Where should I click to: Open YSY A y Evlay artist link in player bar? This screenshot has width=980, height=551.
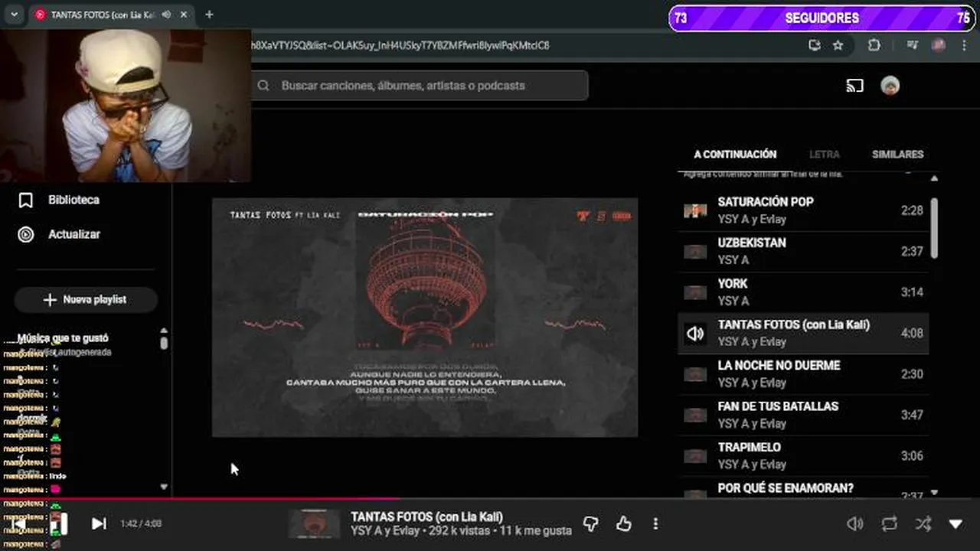click(x=385, y=530)
